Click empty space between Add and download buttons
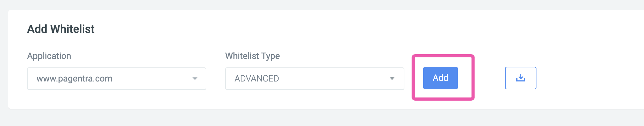The width and height of the screenshot is (644, 126). (x=490, y=78)
